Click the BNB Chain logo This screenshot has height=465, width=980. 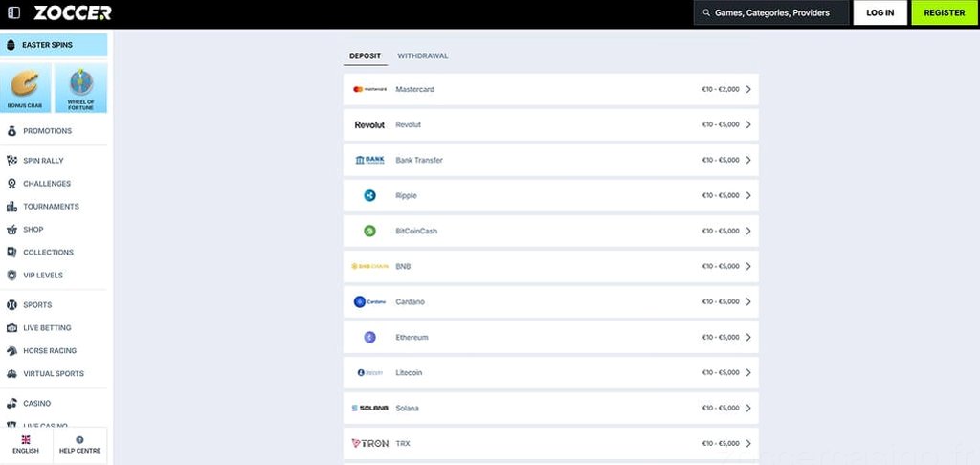tap(369, 266)
